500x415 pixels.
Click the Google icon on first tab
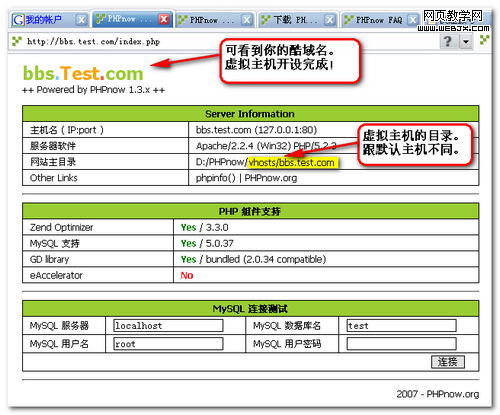(18, 20)
